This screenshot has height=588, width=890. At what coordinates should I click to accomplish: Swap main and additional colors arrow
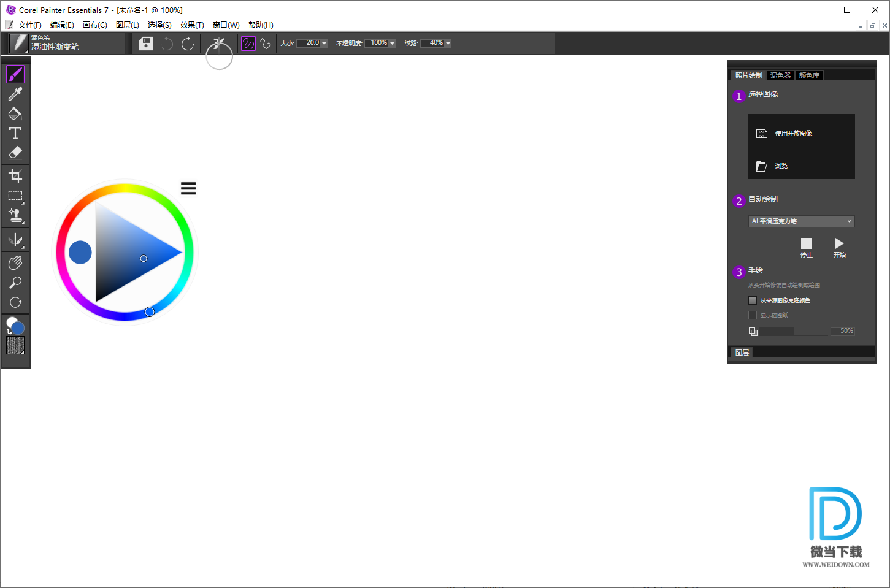[9, 332]
